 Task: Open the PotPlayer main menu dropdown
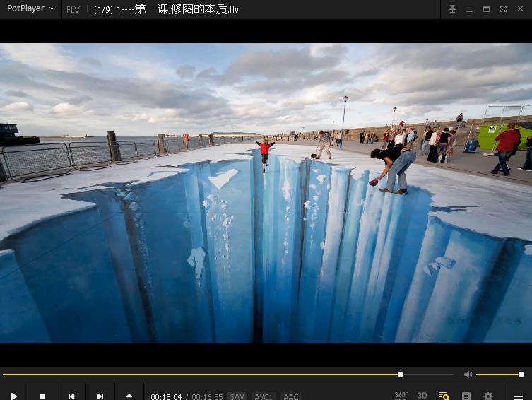30,8
